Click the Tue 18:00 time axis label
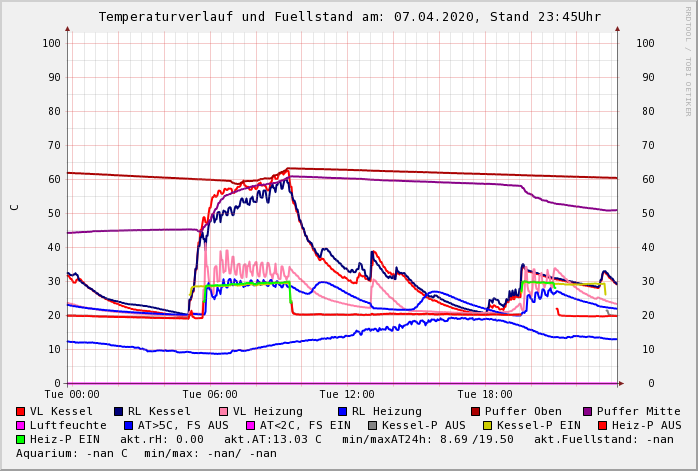Image resolution: width=698 pixels, height=471 pixels. [485, 394]
